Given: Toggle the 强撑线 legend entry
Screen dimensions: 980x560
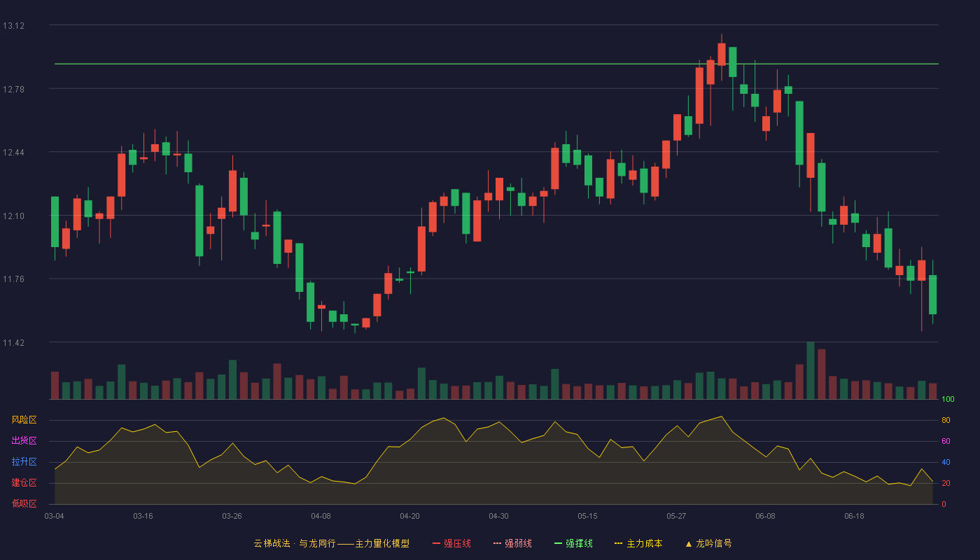Looking at the screenshot, I should [x=573, y=543].
